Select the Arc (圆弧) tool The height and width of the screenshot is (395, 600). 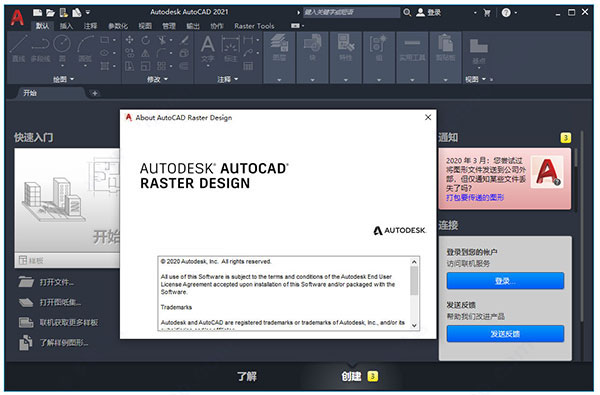[x=85, y=48]
